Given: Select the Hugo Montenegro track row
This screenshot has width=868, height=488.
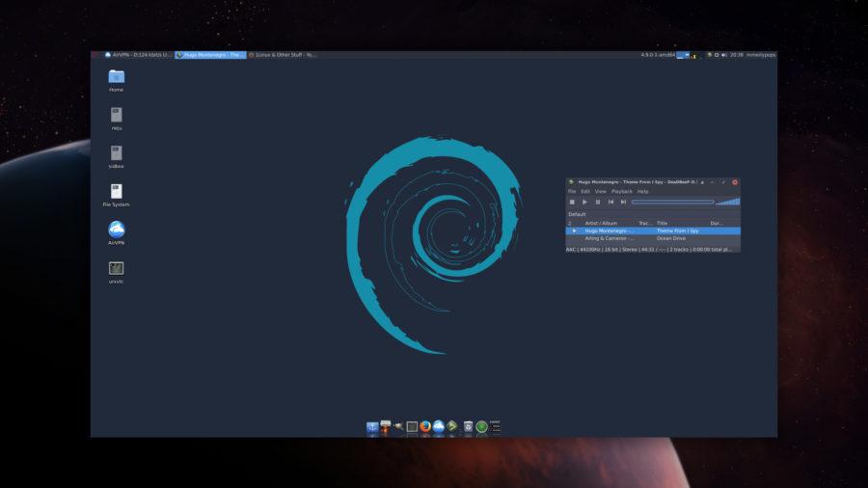Looking at the screenshot, I should point(653,230).
